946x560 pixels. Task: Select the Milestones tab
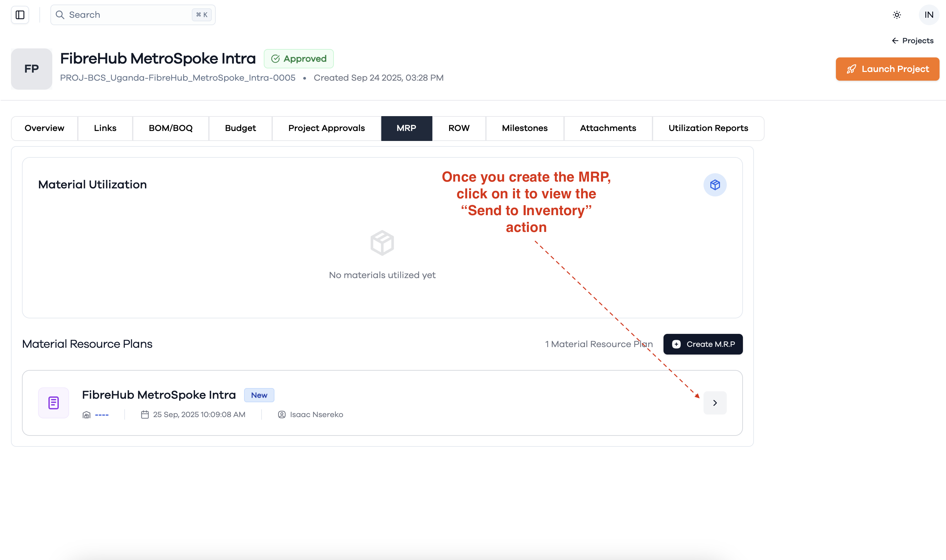pyautogui.click(x=525, y=128)
